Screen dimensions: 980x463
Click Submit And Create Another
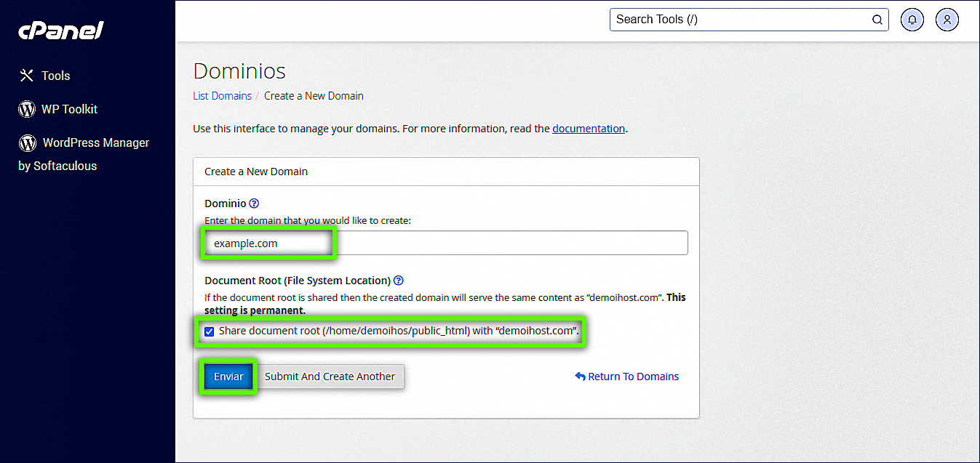pyautogui.click(x=330, y=377)
